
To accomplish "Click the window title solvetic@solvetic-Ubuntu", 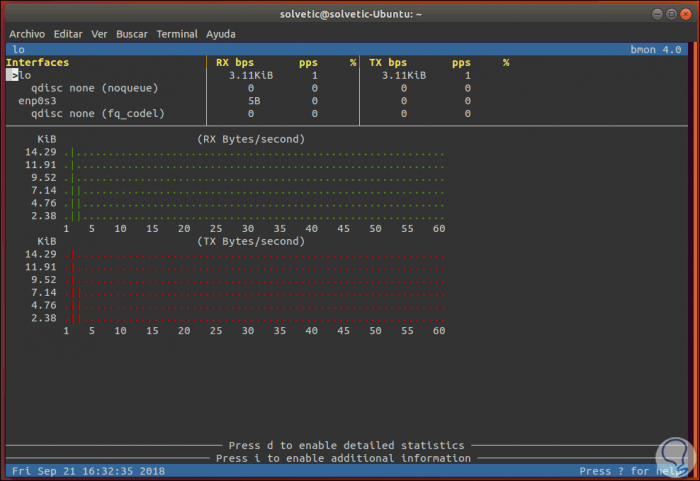I will pyautogui.click(x=350, y=14).
